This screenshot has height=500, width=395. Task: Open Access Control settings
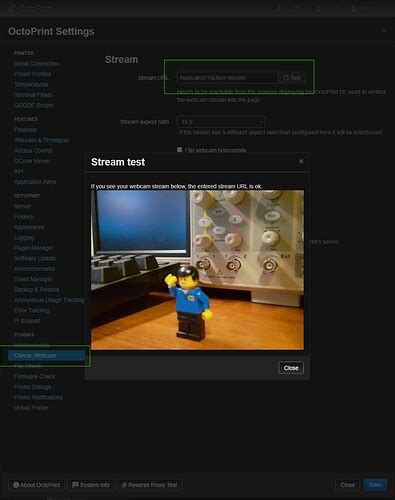pyautogui.click(x=33, y=150)
